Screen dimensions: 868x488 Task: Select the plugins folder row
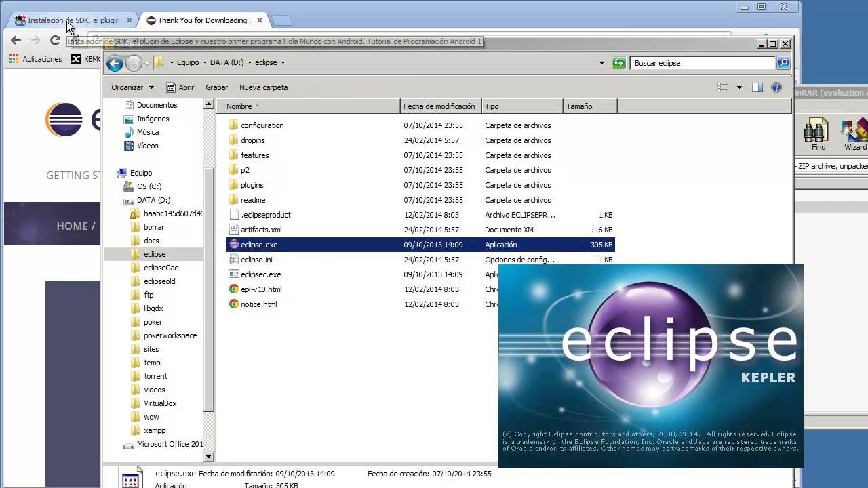420,185
